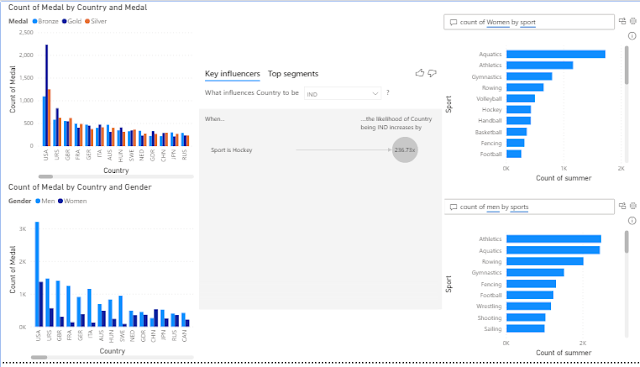Viewport: 640px width, 367px height.
Task: Click the Gold legend swatch
Action: click(64, 21)
